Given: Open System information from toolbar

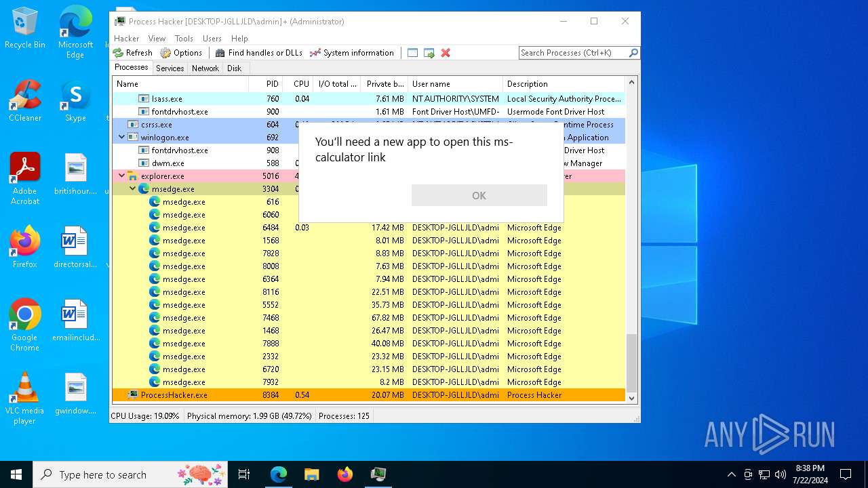Looking at the screenshot, I should pos(351,53).
